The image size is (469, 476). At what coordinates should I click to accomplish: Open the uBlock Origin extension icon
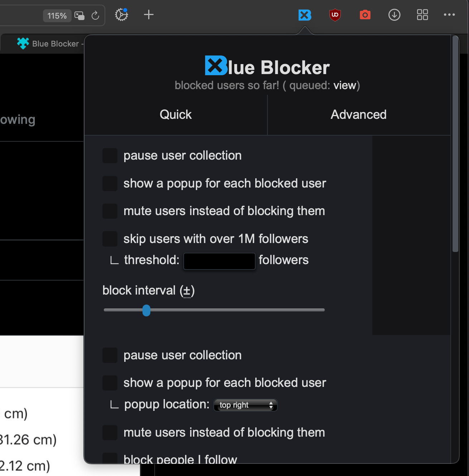click(335, 15)
